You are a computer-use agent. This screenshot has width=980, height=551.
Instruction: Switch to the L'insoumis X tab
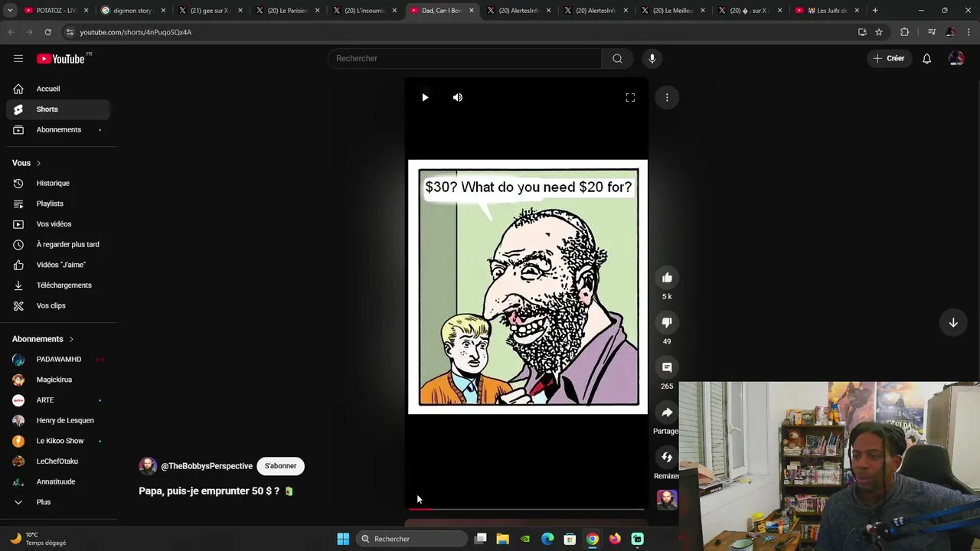(364, 11)
